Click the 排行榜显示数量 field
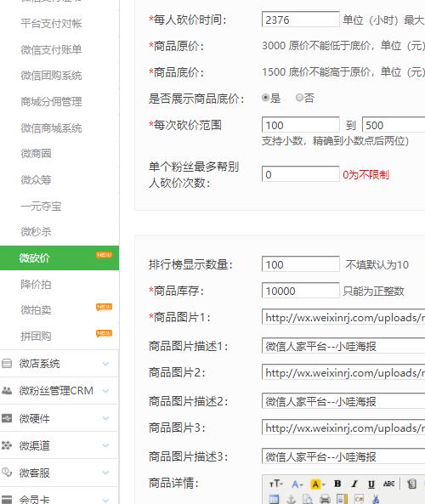Image resolution: width=425 pixels, height=504 pixels. coord(301,263)
